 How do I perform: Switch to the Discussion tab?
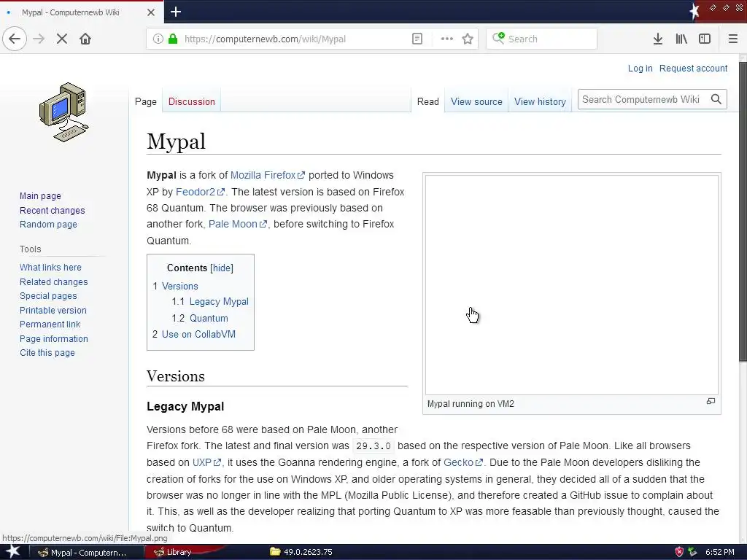[192, 101]
